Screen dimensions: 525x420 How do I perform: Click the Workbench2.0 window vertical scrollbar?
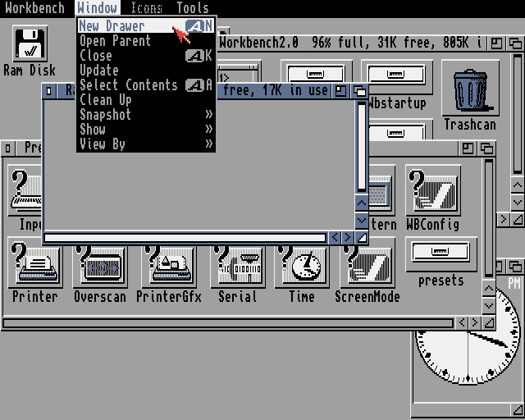click(518, 114)
